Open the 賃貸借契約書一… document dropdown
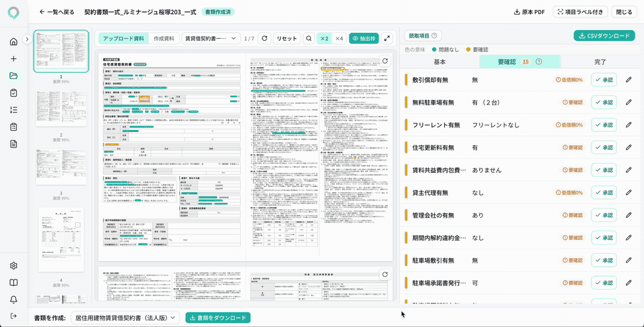 coord(211,38)
